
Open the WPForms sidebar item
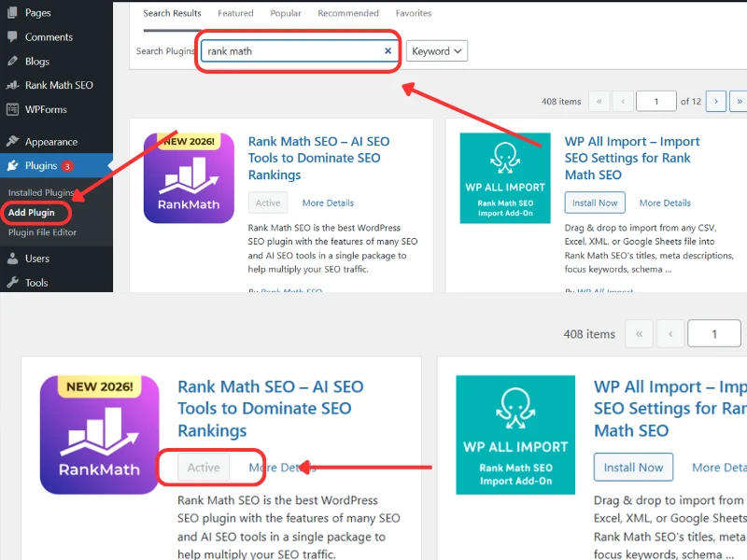(x=46, y=109)
